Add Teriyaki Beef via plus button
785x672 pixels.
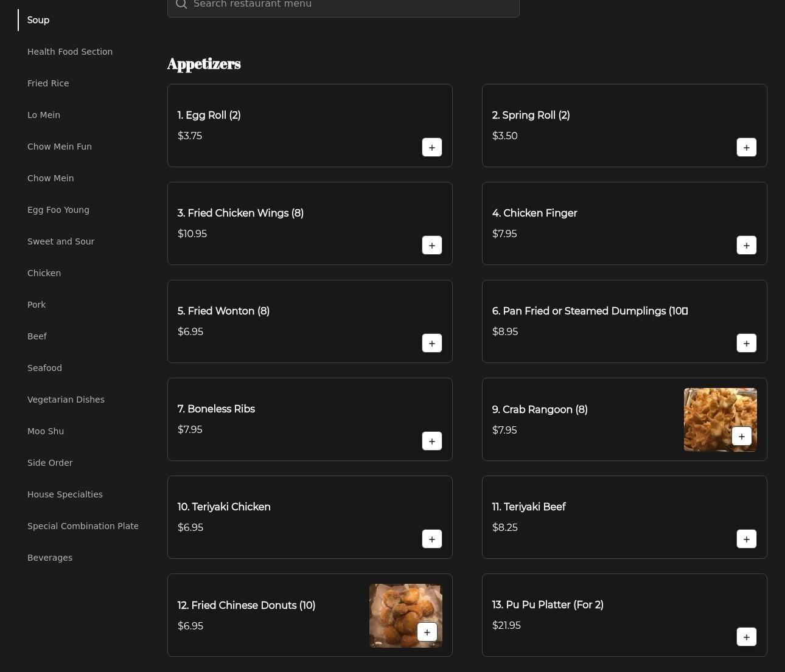(x=746, y=539)
